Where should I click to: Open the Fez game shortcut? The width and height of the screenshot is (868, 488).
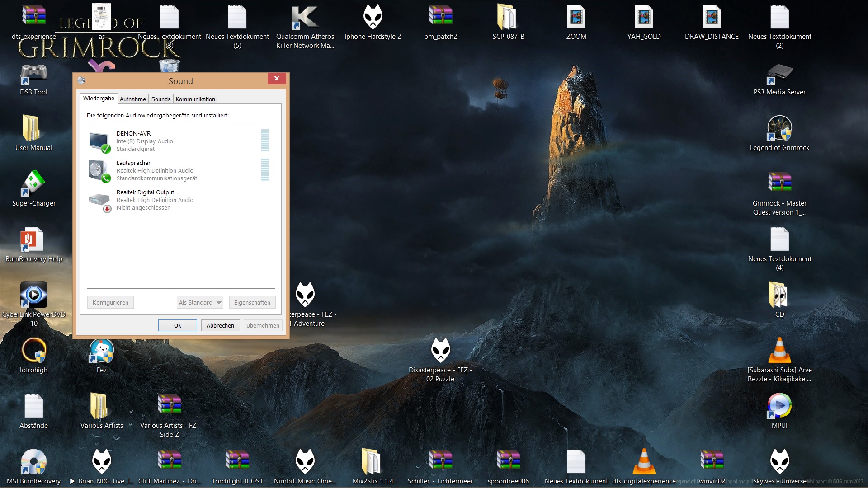click(x=101, y=352)
